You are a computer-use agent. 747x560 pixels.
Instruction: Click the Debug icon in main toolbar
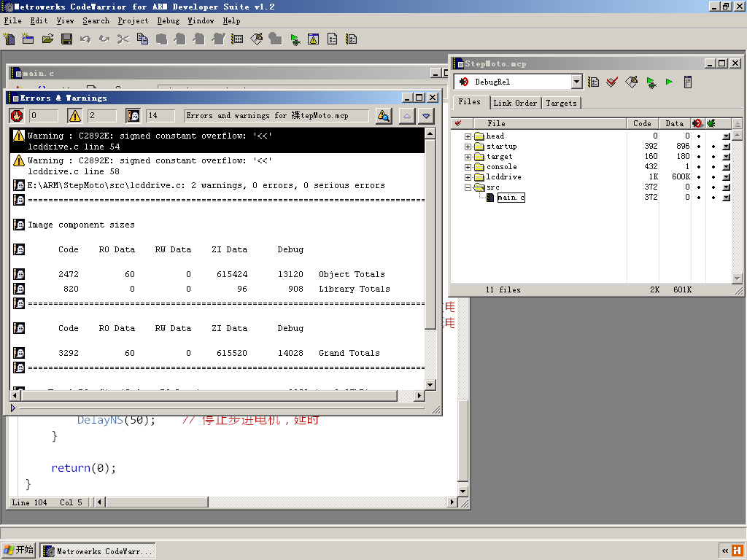point(295,39)
